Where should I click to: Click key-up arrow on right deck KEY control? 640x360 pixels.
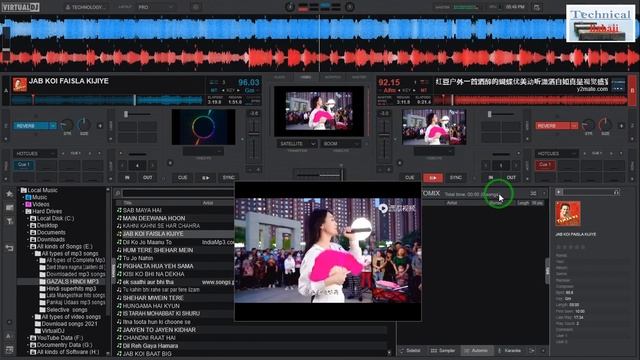(x=414, y=90)
